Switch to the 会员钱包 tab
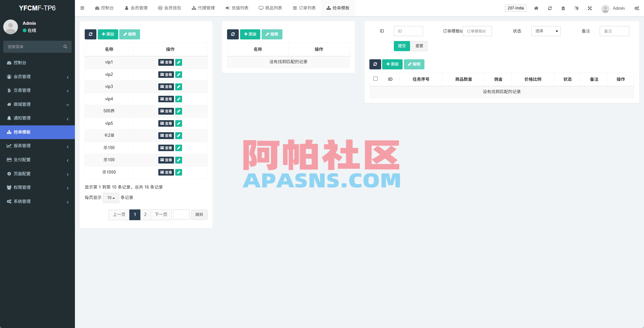 point(169,8)
